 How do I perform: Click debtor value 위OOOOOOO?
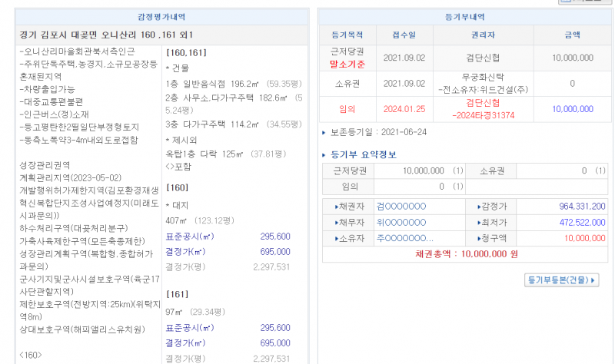[x=401, y=222]
